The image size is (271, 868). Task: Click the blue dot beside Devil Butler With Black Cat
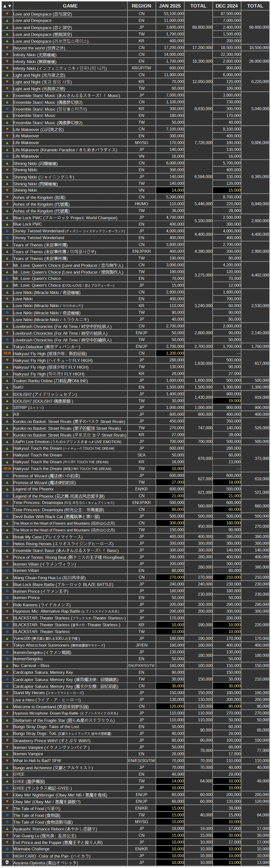7,516
